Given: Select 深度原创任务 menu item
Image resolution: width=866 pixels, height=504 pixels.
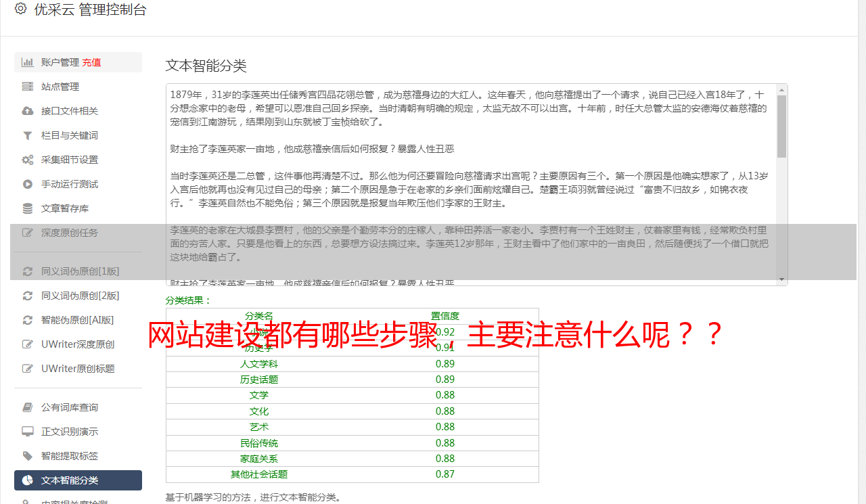Looking at the screenshot, I should 78,233.
